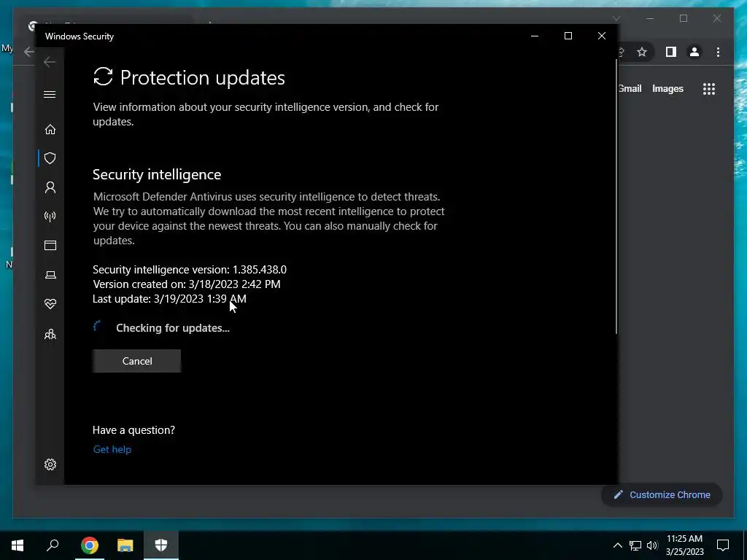
Task: Show hidden tray icons chevron
Action: [x=617, y=545]
